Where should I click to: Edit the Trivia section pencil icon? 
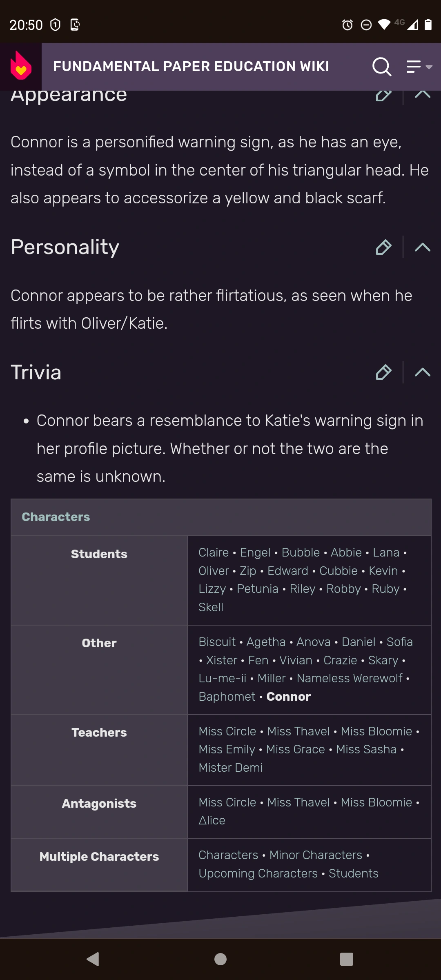click(383, 372)
